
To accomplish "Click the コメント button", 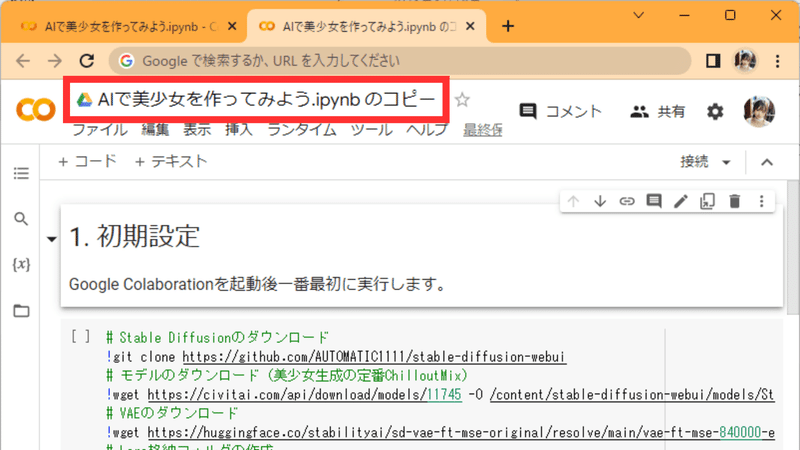I will [x=560, y=111].
